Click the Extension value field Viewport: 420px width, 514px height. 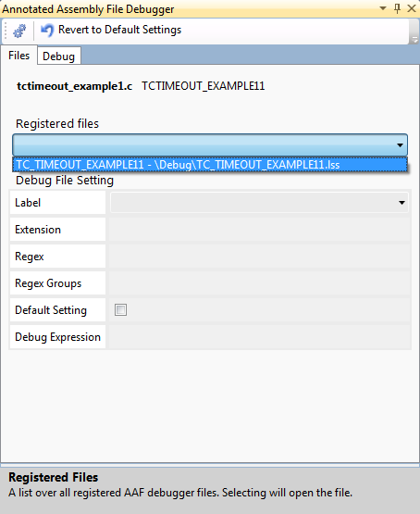coord(260,230)
